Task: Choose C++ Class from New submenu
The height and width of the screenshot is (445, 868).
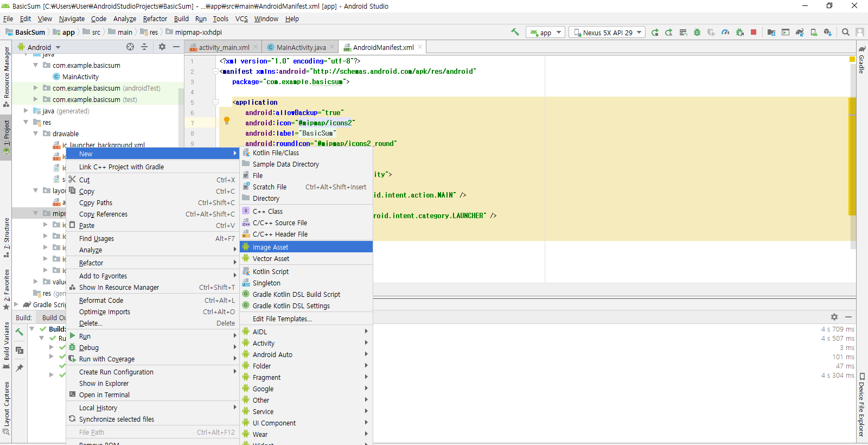Action: [306, 211]
